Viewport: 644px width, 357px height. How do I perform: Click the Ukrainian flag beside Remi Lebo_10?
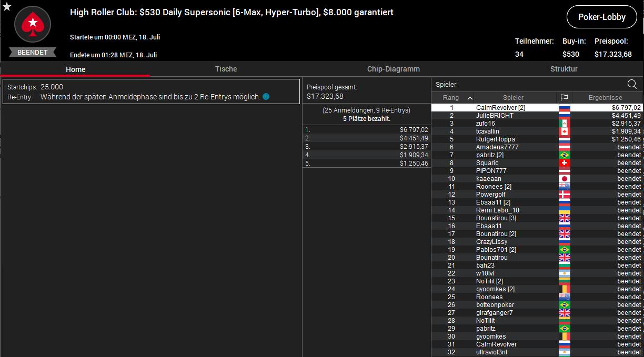pyautogui.click(x=564, y=210)
